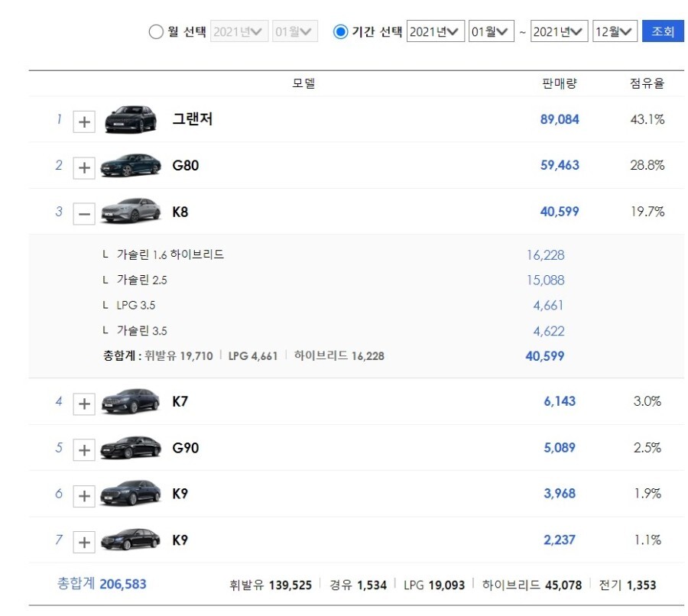
Task: Open the period end year 2021년 dropdown
Action: pos(559,31)
